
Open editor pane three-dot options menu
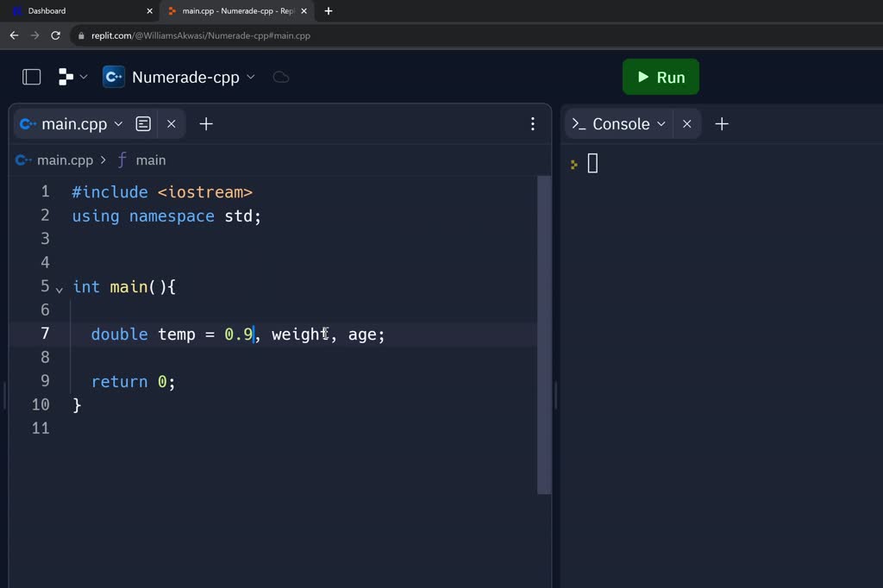532,124
